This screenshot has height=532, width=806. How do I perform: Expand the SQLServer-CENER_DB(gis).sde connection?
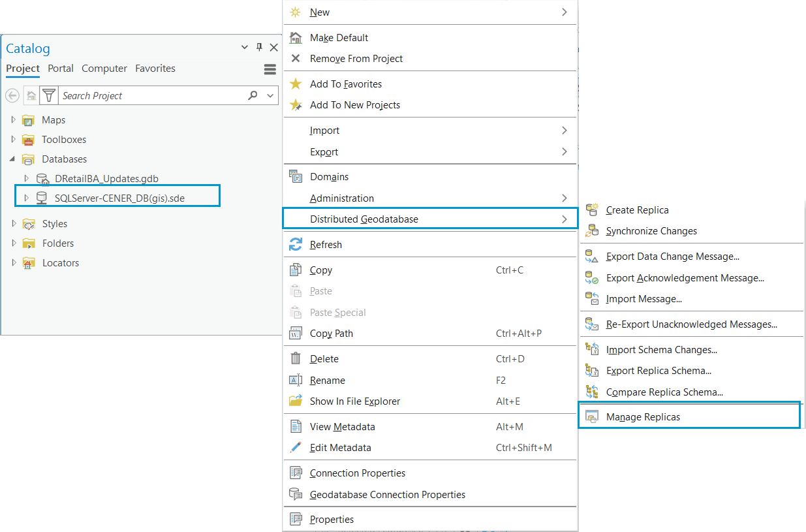pyautogui.click(x=27, y=198)
